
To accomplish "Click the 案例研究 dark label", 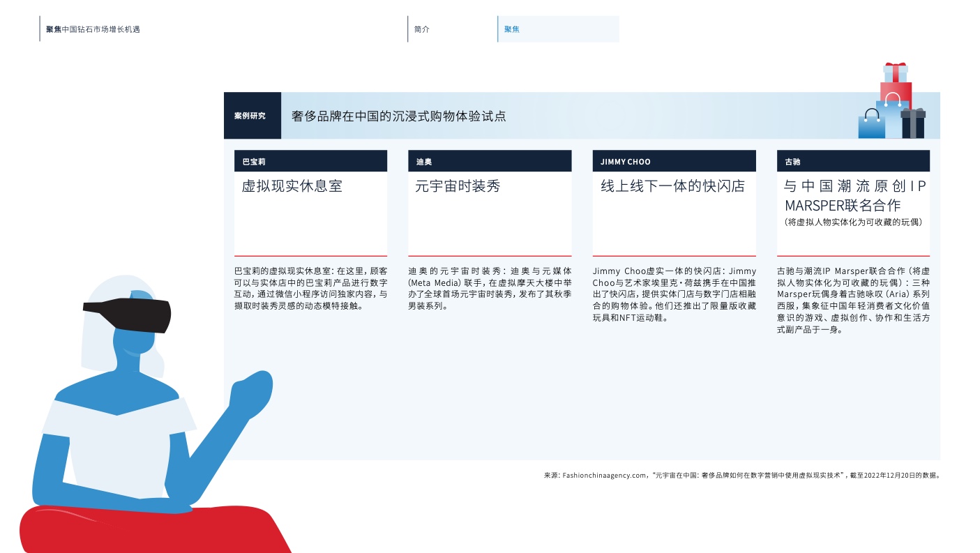I will (x=250, y=116).
